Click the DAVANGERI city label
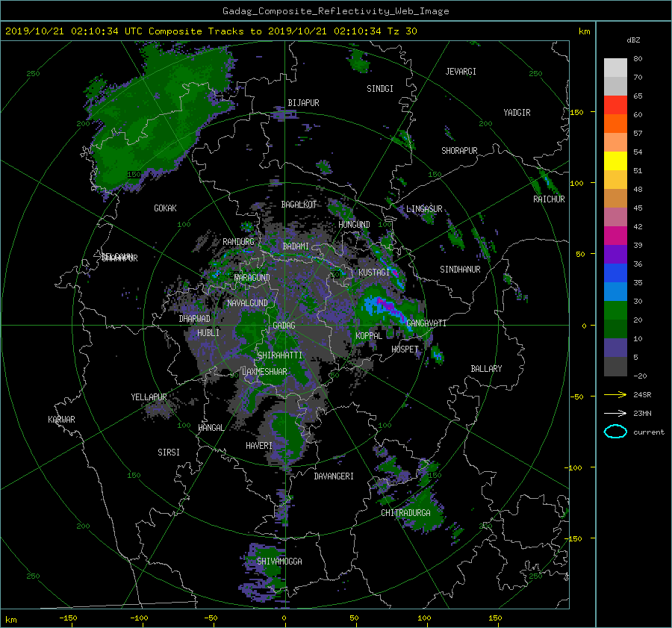Screen dimensions: 672x628 334,476
